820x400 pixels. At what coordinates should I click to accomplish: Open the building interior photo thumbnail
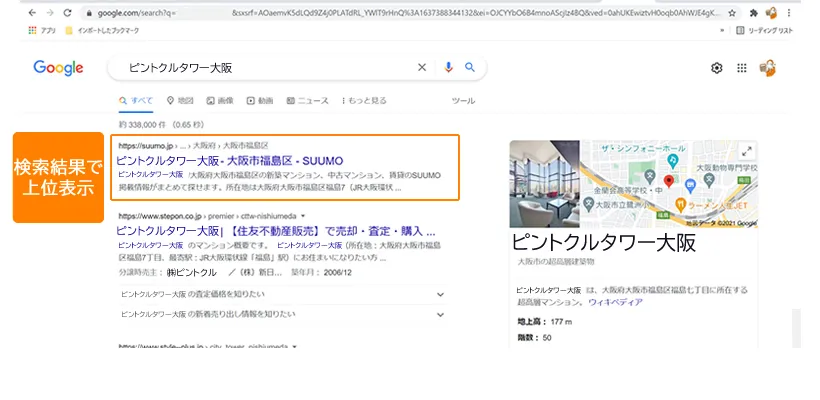point(544,184)
